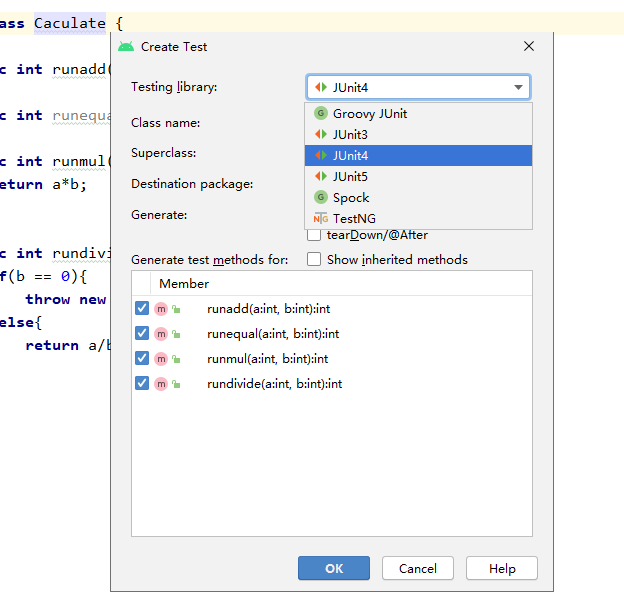Click the JUnit3 orange-green arrow icon
The height and width of the screenshot is (596, 624).
(x=321, y=134)
